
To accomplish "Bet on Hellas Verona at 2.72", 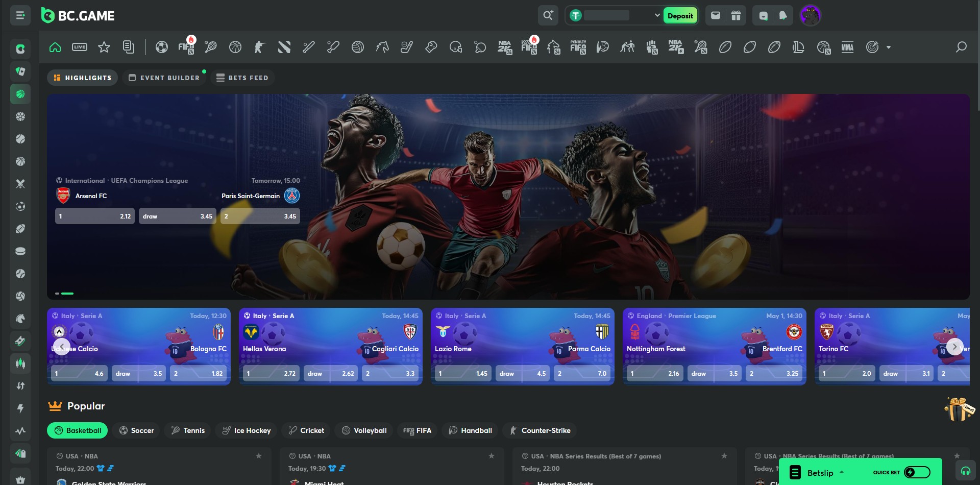I will (x=271, y=373).
